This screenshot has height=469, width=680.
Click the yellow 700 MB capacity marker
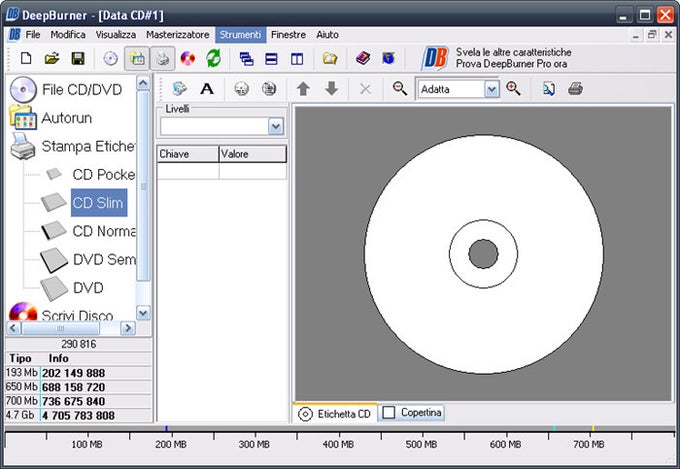(x=593, y=428)
